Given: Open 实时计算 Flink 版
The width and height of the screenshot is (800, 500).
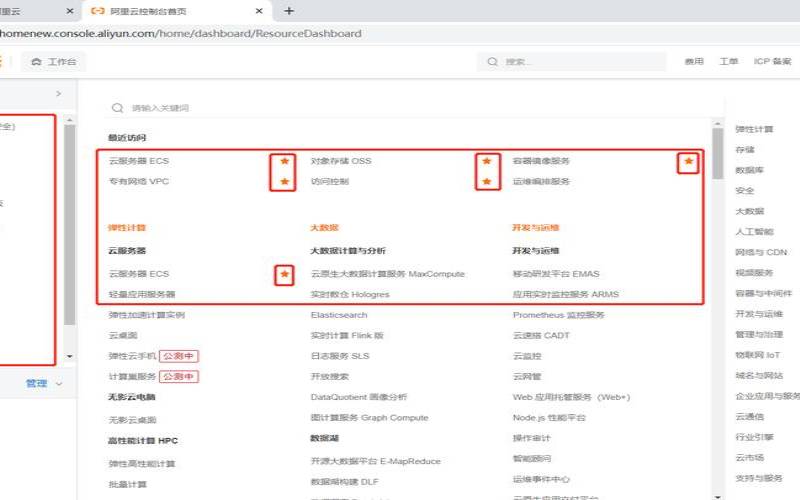Looking at the screenshot, I should click(347, 336).
